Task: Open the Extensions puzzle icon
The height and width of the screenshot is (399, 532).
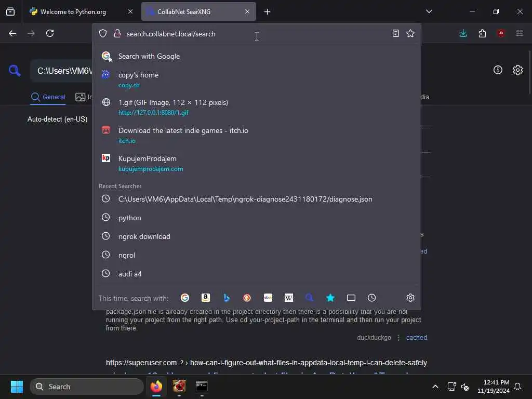Action: [482, 33]
